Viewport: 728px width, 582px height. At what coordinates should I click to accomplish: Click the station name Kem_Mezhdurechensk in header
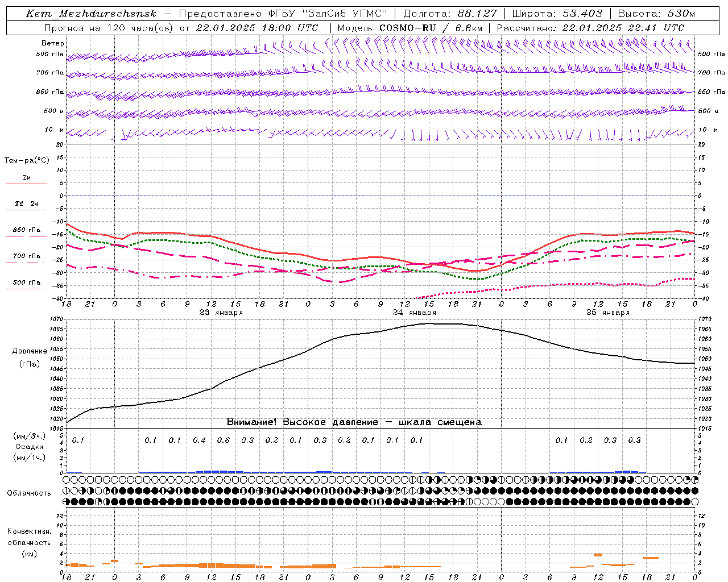click(91, 14)
